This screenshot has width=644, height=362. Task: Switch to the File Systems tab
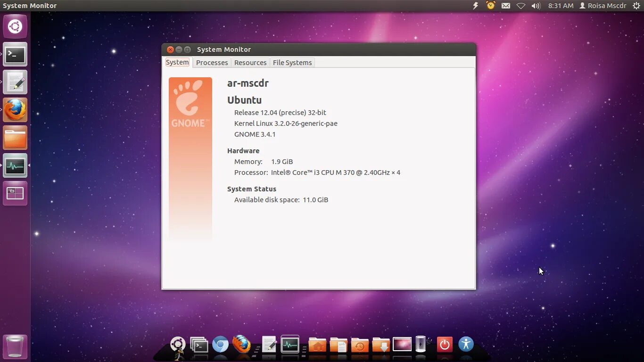292,63
